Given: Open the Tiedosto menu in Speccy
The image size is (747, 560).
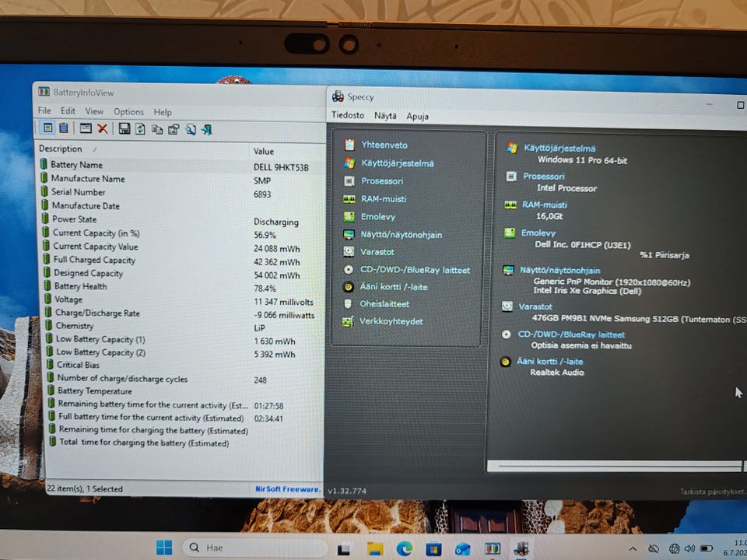Looking at the screenshot, I should 348,115.
